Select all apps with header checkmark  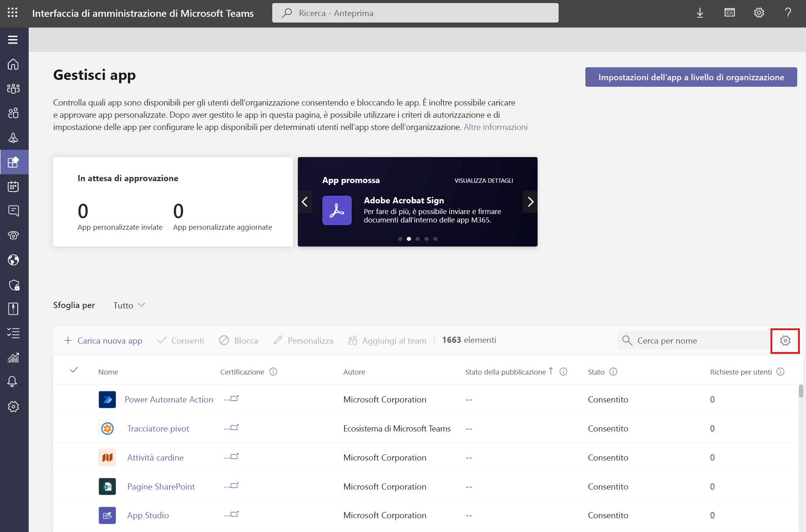tap(74, 370)
